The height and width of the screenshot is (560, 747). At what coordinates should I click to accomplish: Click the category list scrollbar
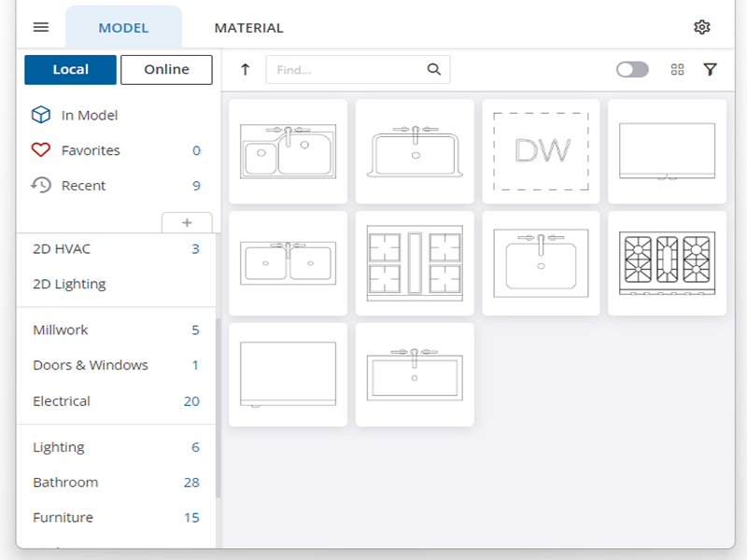tap(218, 407)
